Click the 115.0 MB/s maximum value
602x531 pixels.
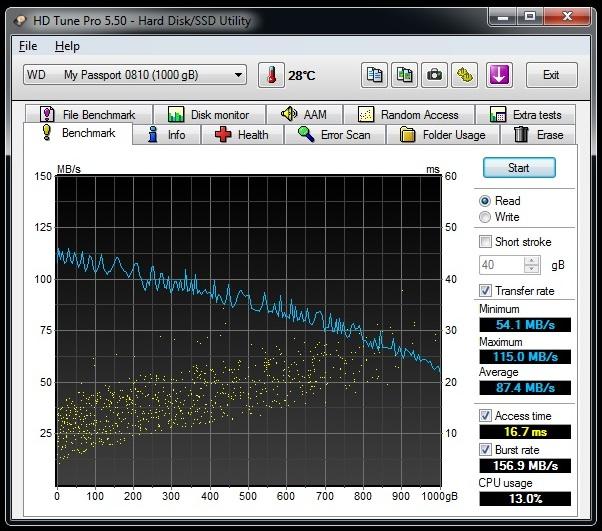(x=525, y=357)
